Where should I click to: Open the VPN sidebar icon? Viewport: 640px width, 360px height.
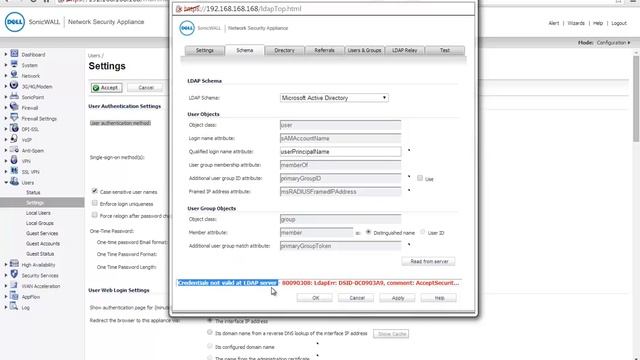[14, 160]
